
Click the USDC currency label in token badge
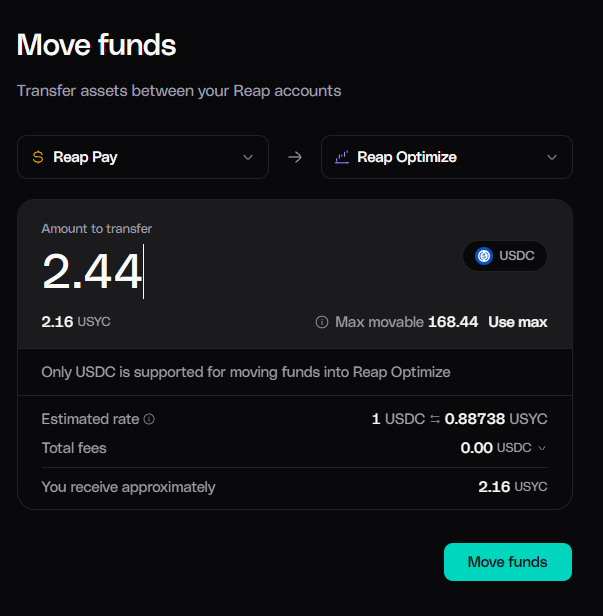[517, 256]
